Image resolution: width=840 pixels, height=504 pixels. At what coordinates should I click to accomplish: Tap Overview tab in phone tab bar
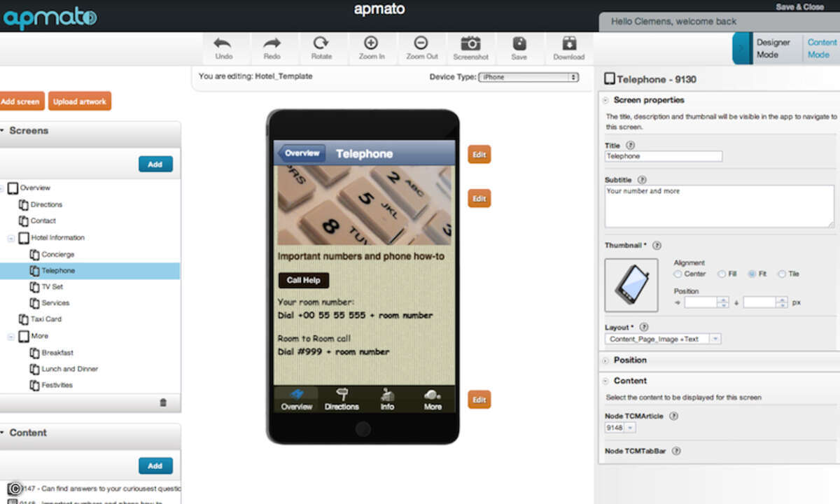(297, 399)
